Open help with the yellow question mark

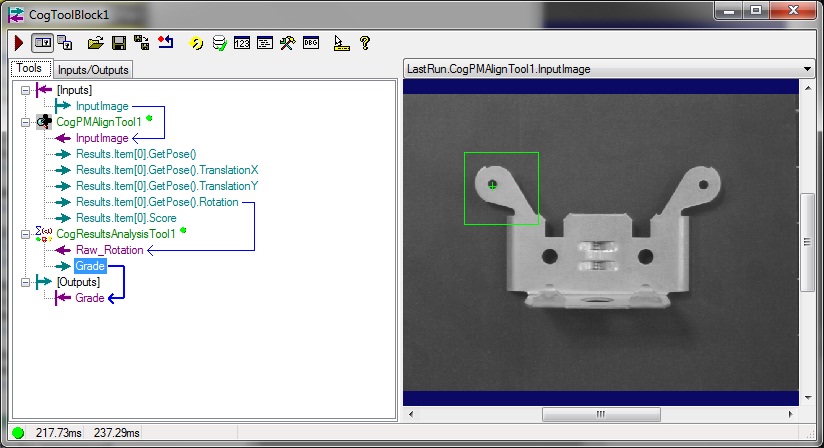click(365, 43)
